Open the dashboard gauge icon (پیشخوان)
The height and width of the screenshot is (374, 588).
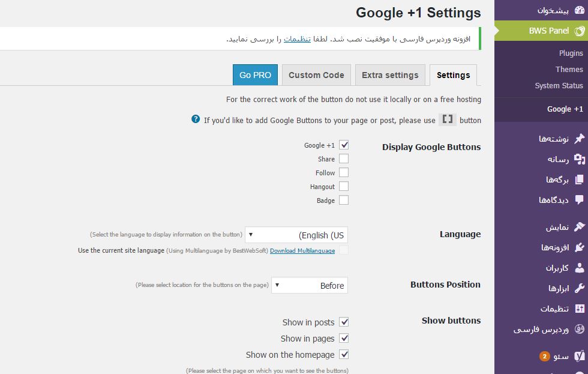[580, 10]
